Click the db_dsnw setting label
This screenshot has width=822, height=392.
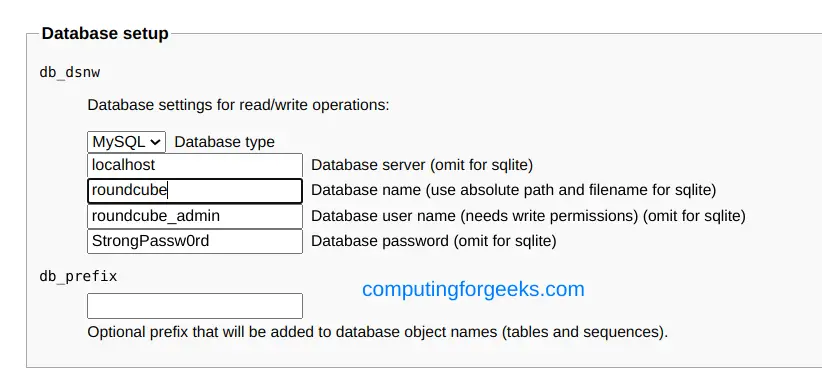click(x=70, y=72)
